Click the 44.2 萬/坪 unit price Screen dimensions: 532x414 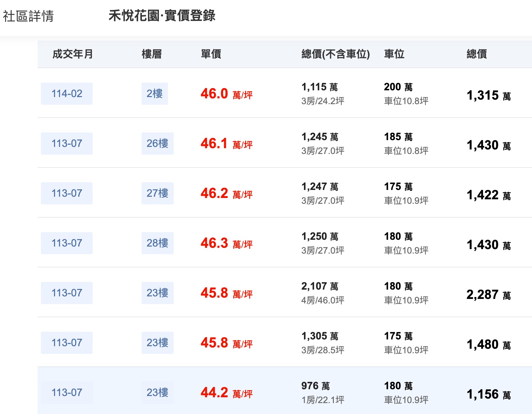[226, 393]
